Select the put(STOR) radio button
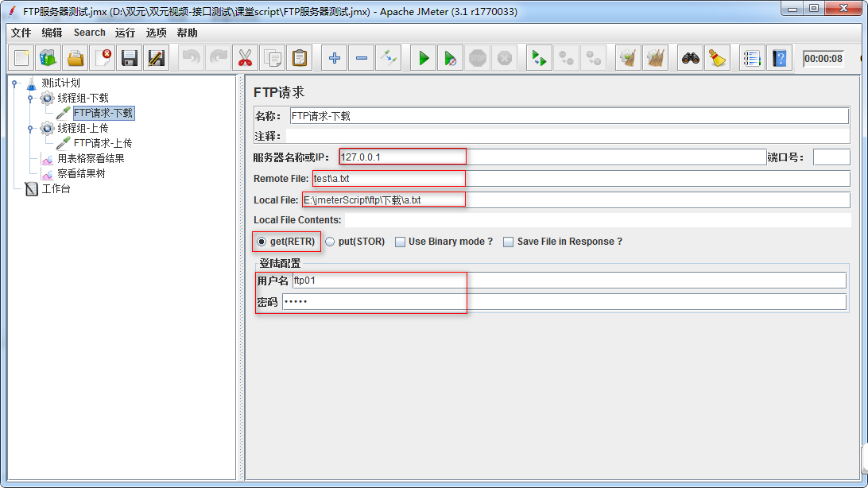This screenshot has width=868, height=488. tap(330, 242)
